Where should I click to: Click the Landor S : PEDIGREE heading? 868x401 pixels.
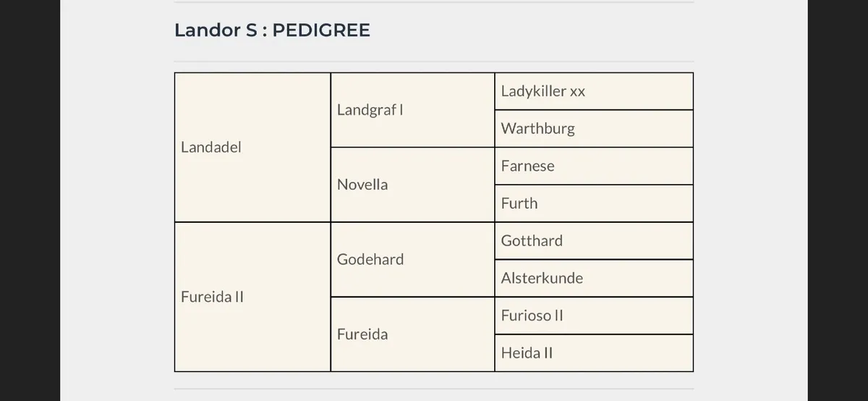click(x=272, y=30)
